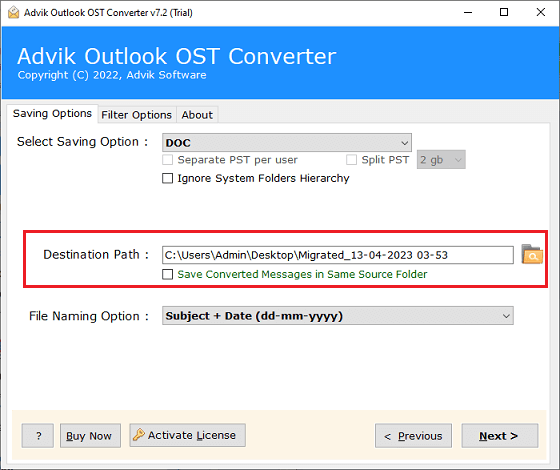Click the question mark help button
This screenshot has width=560, height=470.
coord(38,436)
